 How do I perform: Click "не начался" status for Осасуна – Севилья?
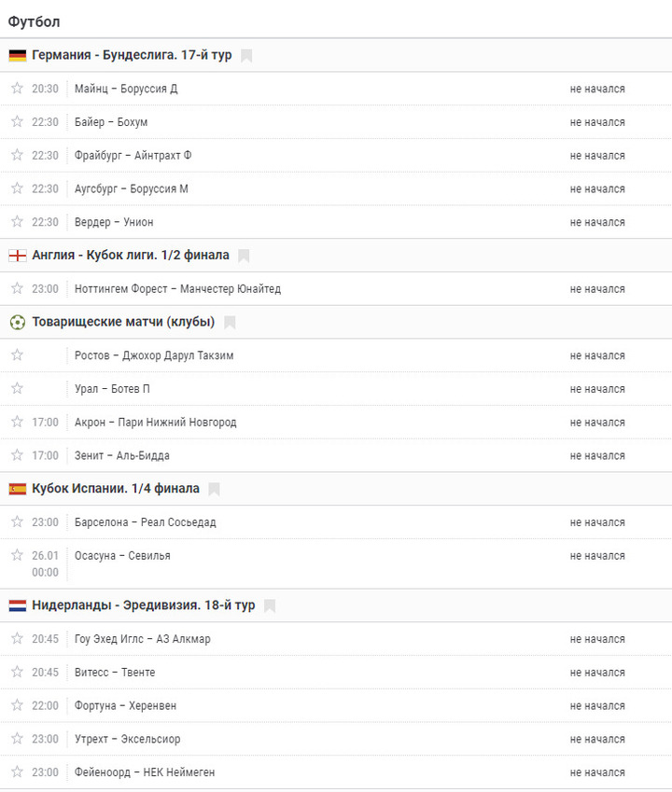tap(597, 556)
